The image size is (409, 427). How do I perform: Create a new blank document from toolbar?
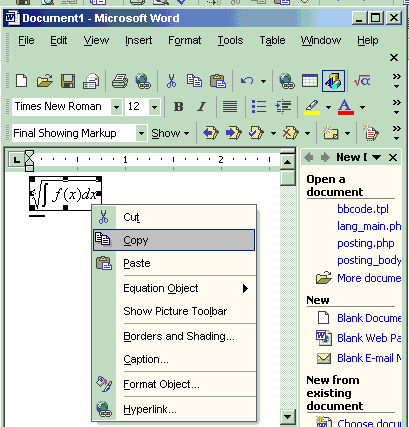coord(22,81)
